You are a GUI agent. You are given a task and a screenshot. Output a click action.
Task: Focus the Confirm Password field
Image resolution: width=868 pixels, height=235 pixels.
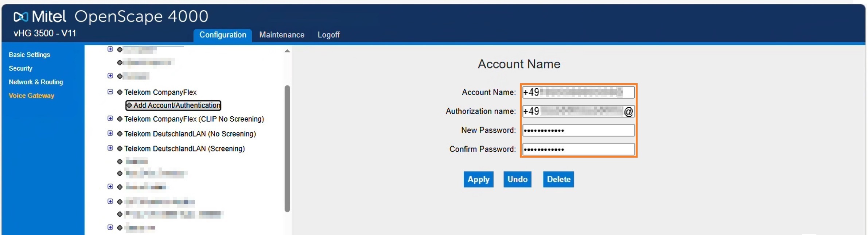coord(578,149)
